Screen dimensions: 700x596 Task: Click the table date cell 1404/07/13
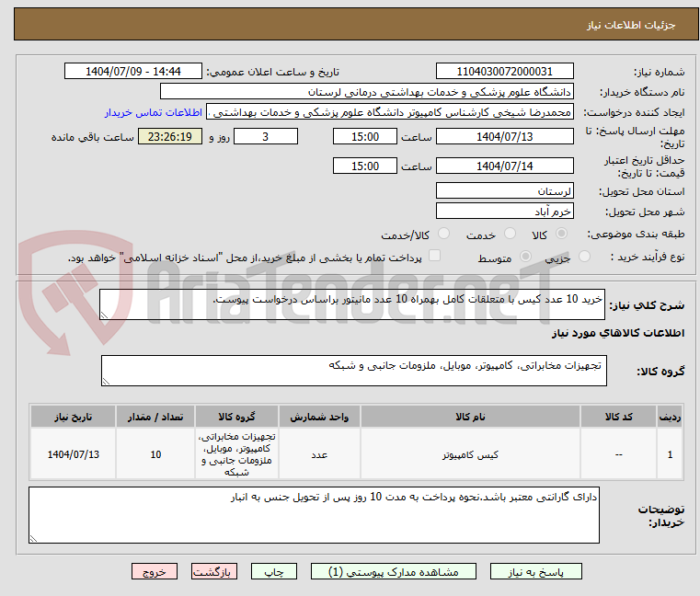pyautogui.click(x=74, y=454)
